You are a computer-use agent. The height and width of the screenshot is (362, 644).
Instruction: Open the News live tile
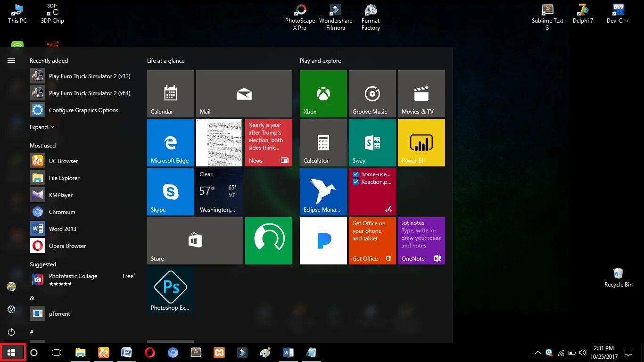pyautogui.click(x=269, y=143)
